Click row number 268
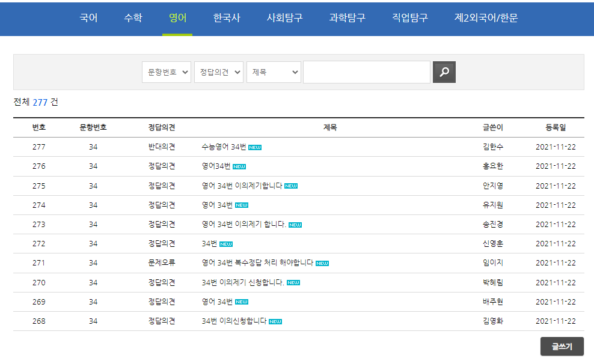 click(39, 321)
